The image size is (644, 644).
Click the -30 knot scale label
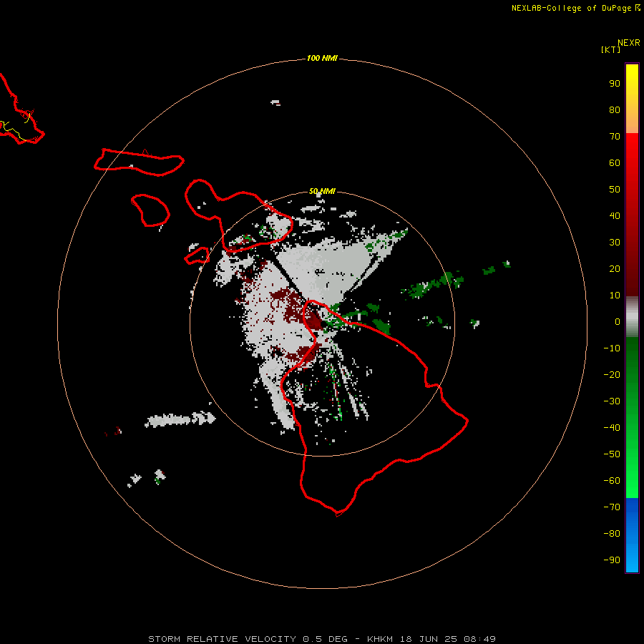612,401
